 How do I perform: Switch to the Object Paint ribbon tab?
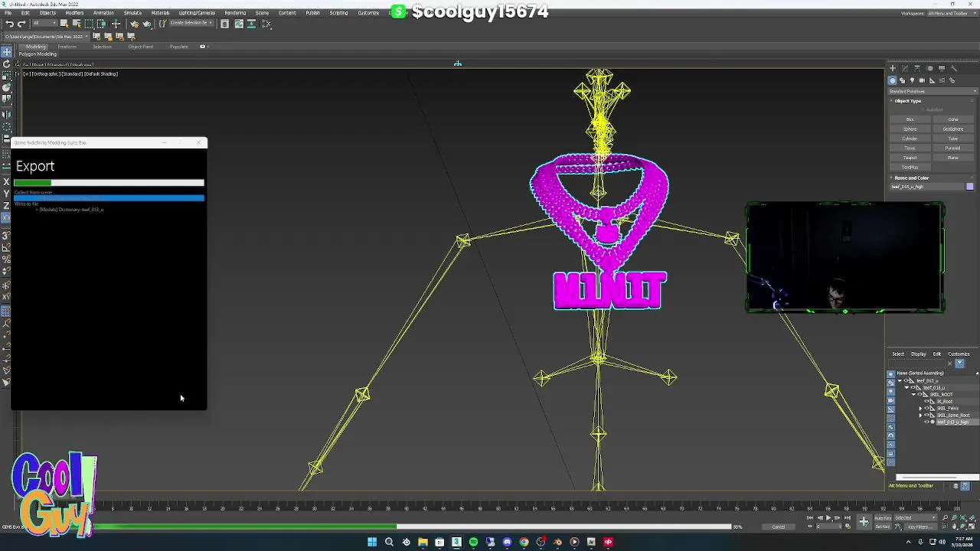click(141, 47)
